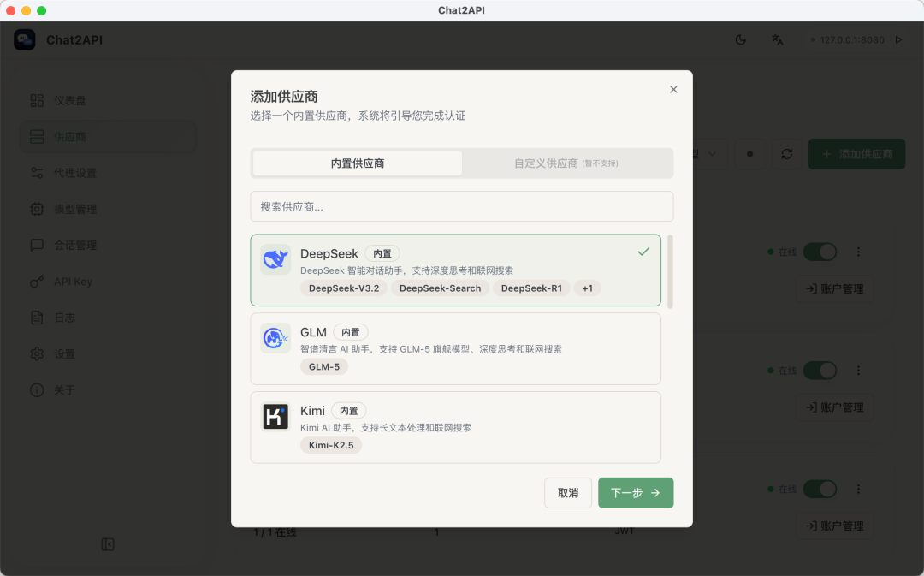This screenshot has height=576, width=924.
Task: Click the 127.0.0.1:8080 server address
Action: pyautogui.click(x=852, y=39)
